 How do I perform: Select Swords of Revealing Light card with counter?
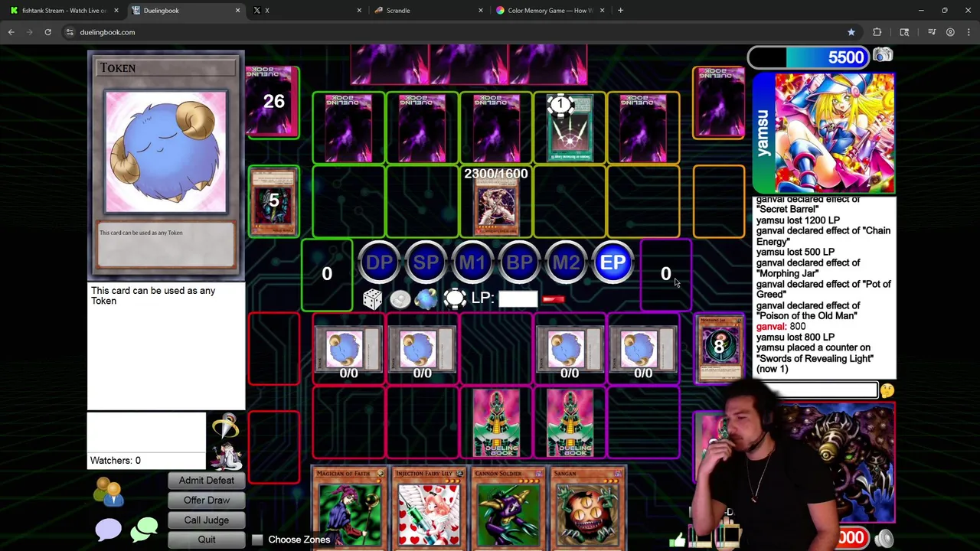coord(570,128)
